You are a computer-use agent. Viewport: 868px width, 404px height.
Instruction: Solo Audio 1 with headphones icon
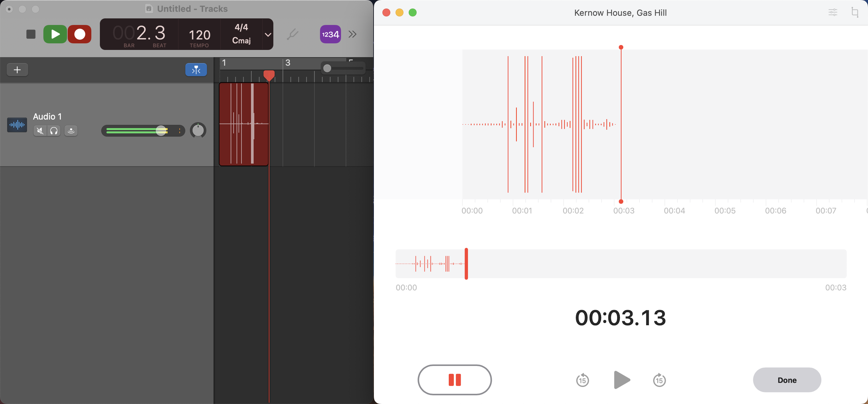pos(54,131)
